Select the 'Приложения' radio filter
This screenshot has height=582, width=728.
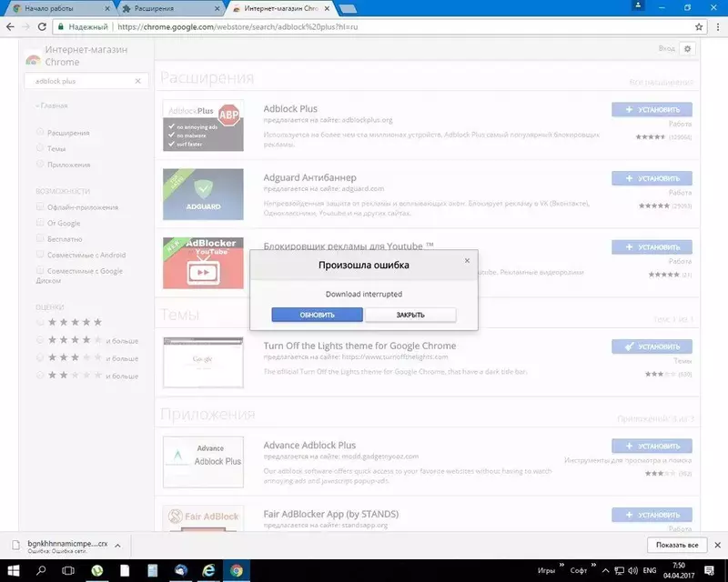[40, 164]
